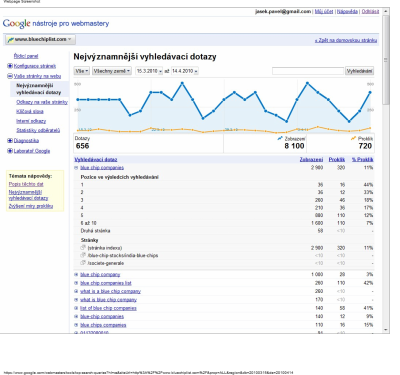400x375 pixels.
Task: Open help topic Zvýšení míry prokliku
Action: [x=31, y=206]
